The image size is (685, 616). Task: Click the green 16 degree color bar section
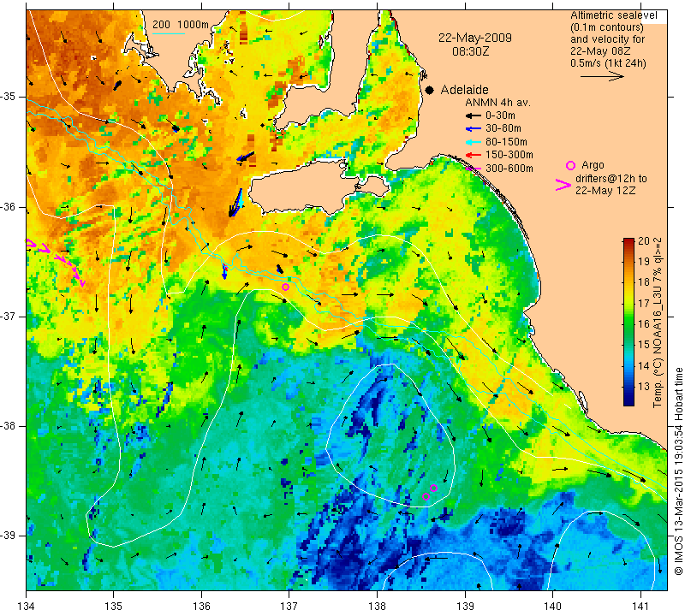(628, 323)
